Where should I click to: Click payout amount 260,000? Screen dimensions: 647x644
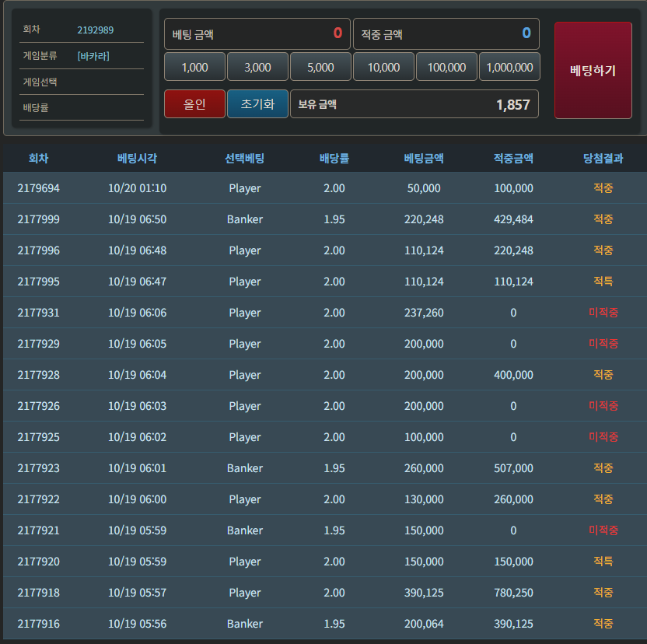coord(513,499)
